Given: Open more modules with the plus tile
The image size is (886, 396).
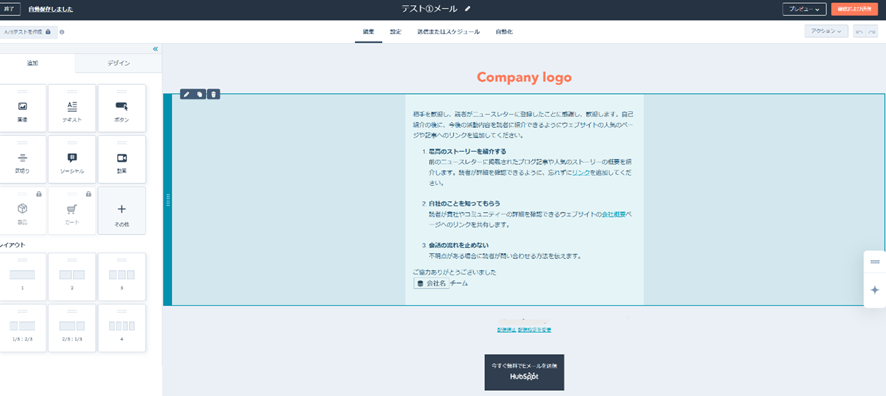Looking at the screenshot, I should click(x=121, y=211).
